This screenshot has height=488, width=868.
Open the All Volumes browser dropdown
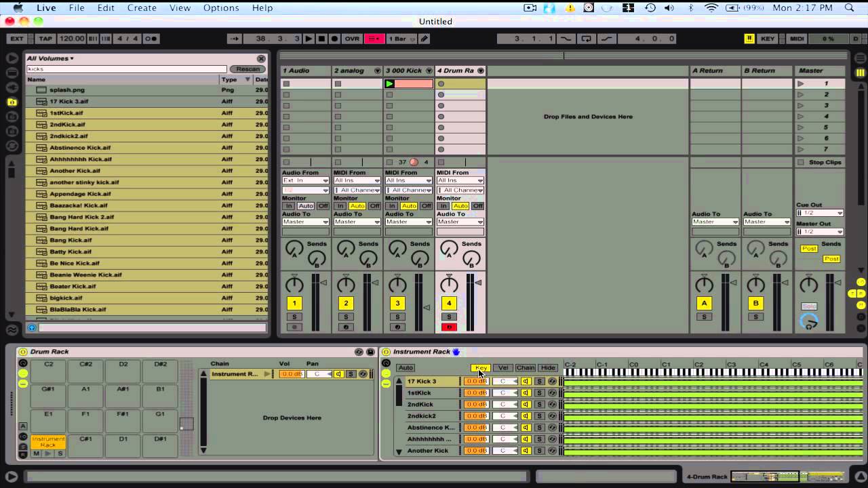[x=50, y=58]
